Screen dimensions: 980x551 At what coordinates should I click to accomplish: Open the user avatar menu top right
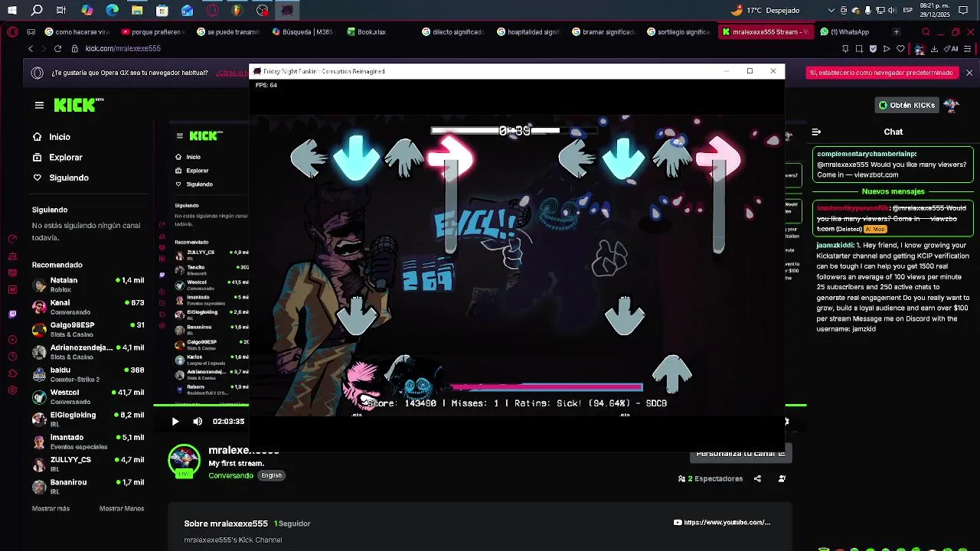pyautogui.click(x=952, y=106)
